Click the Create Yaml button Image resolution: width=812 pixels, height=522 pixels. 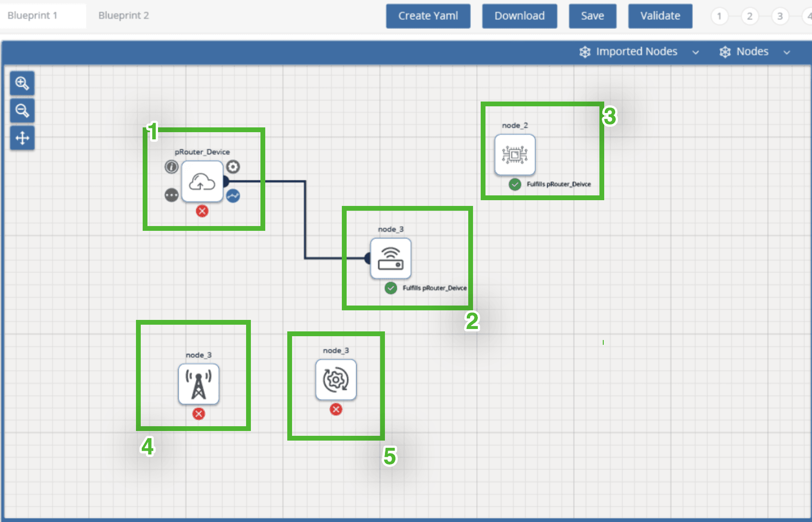[x=428, y=16]
